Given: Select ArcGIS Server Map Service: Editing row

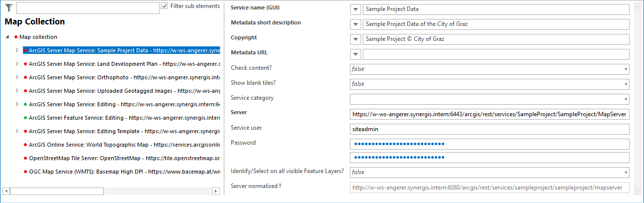Looking at the screenshot, I should [x=122, y=104].
